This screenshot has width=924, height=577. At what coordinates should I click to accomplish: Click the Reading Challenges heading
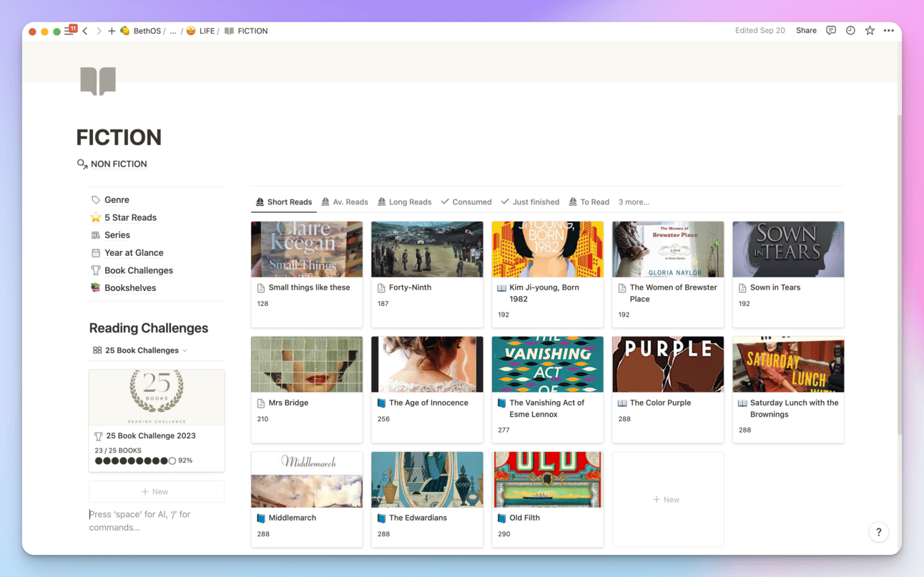(x=149, y=328)
